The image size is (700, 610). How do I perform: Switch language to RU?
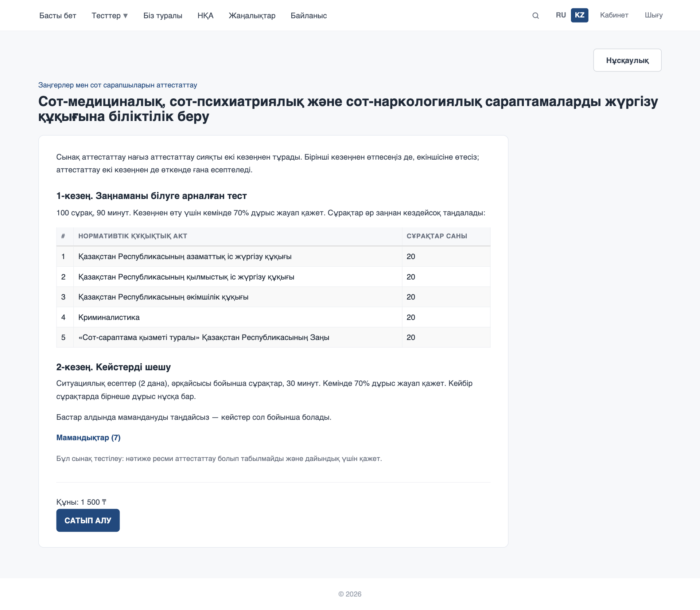tap(561, 15)
